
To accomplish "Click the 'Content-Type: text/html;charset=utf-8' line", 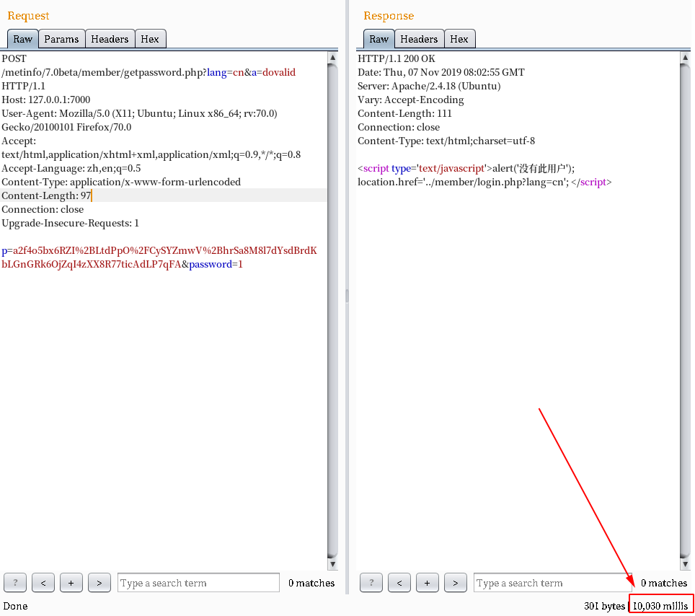I will pyautogui.click(x=446, y=141).
